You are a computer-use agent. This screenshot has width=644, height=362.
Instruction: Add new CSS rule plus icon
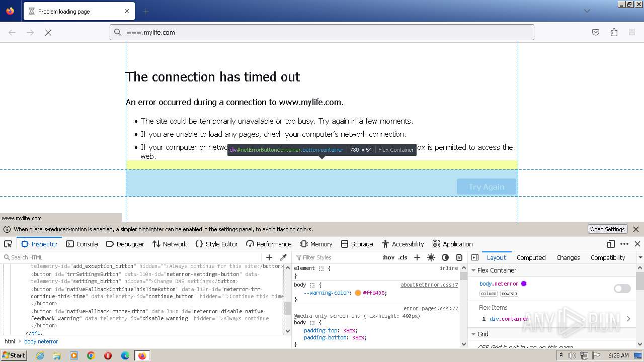tap(417, 257)
